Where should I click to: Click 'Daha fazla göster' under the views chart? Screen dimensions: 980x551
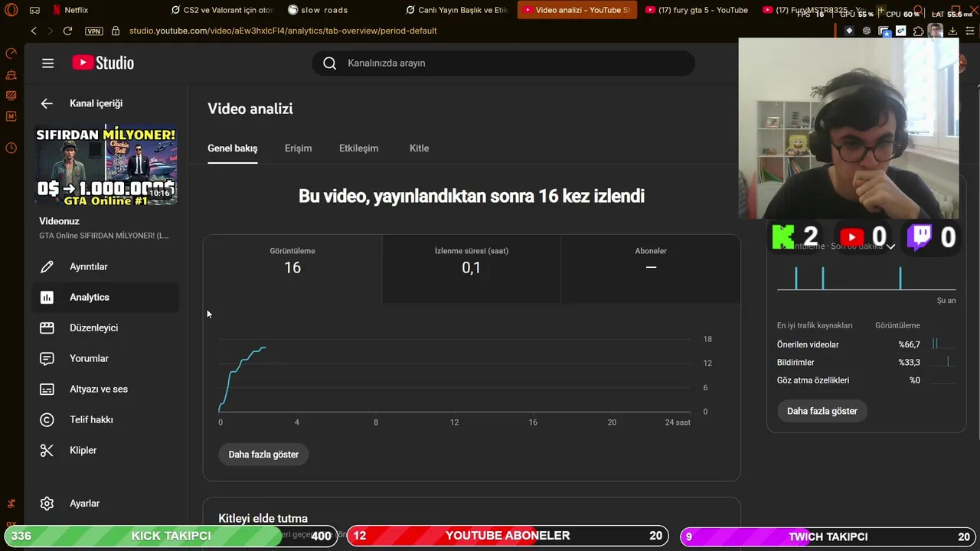[263, 454]
